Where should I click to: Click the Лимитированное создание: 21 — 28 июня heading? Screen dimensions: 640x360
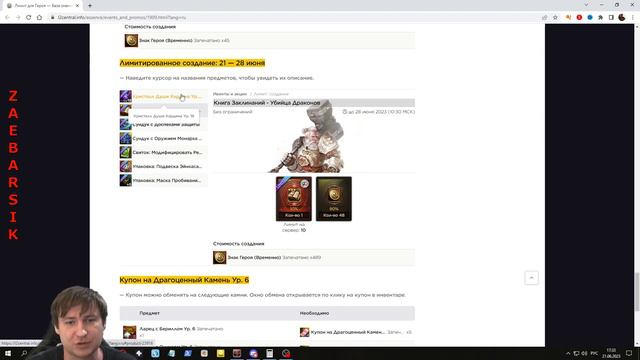[x=192, y=63]
